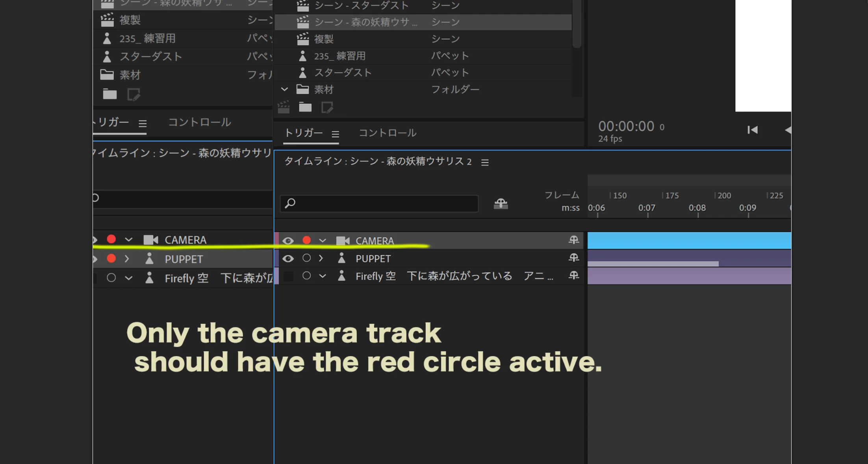Select the 複製 scene in project list

tap(324, 39)
